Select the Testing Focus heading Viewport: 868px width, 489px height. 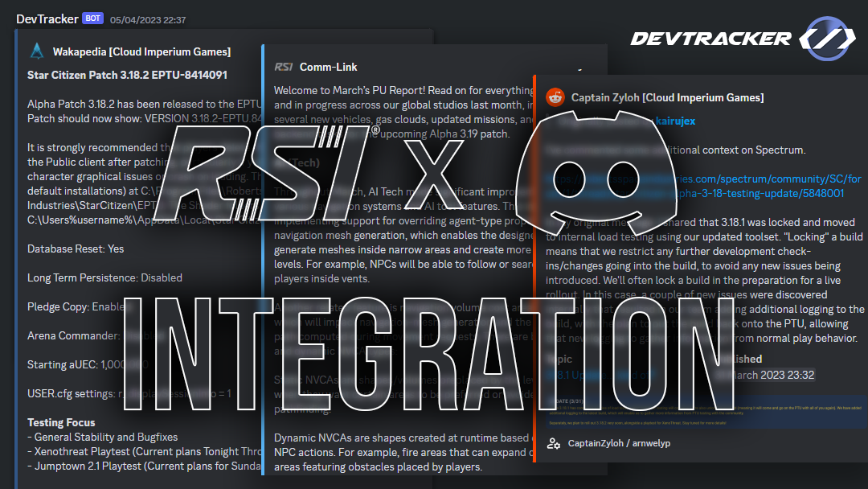coord(61,422)
